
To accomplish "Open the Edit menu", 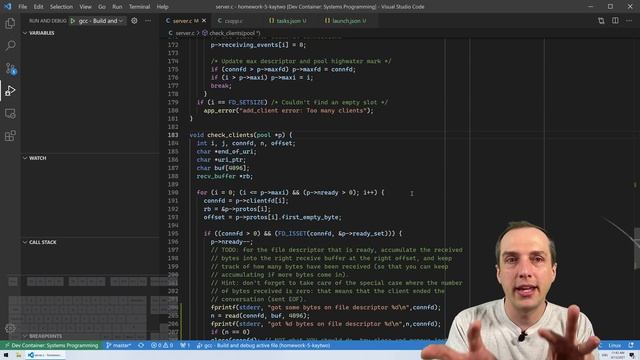I will click(x=38, y=7).
